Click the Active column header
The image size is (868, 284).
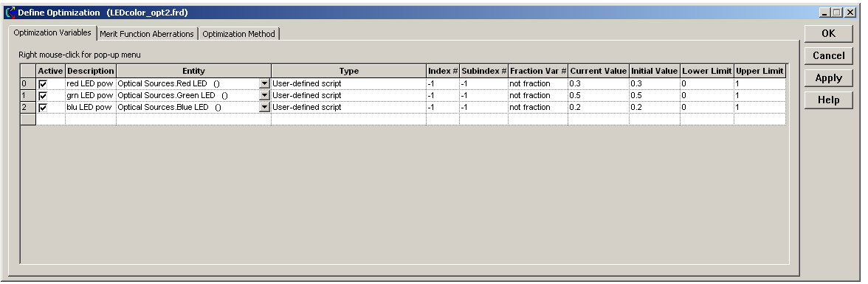[x=50, y=71]
